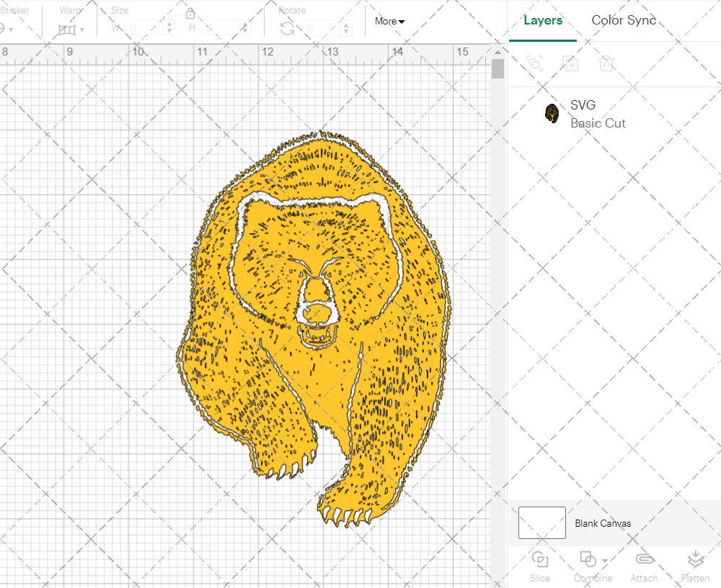
Task: Use the Attach tool
Action: pyautogui.click(x=644, y=565)
